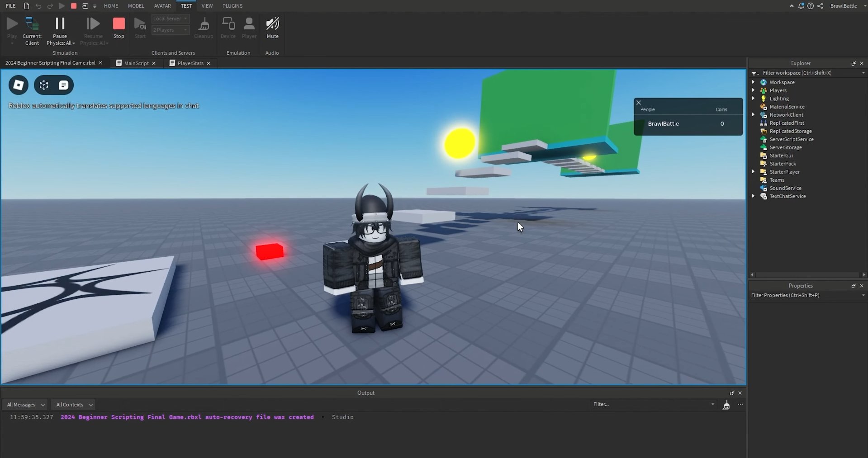This screenshot has height=458, width=868.
Task: Toggle Current: Client view in Simulation group
Action: click(32, 31)
